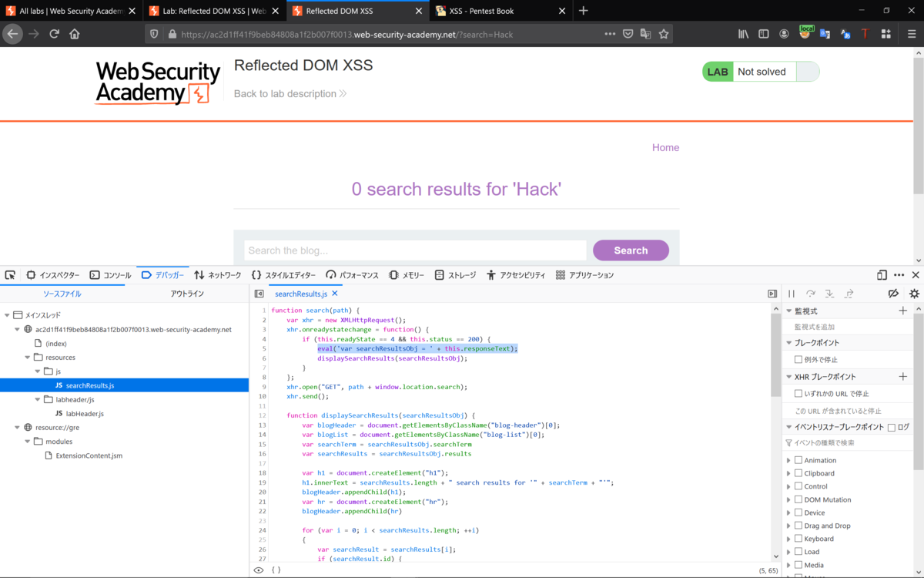
Task: Collapse the メインスレッド tree node
Action: pos(7,315)
